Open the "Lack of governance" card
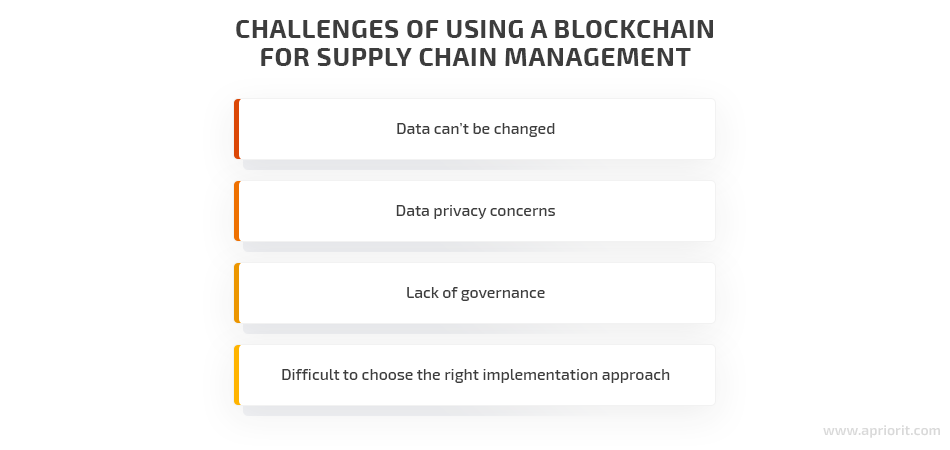Image resolution: width=950 pixels, height=450 pixels. (475, 293)
